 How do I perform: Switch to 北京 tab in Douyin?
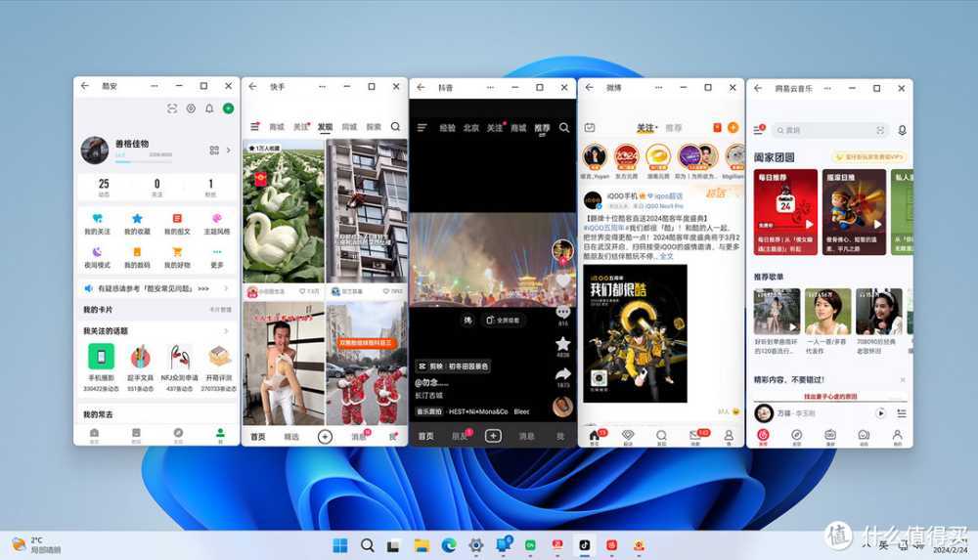pos(471,128)
